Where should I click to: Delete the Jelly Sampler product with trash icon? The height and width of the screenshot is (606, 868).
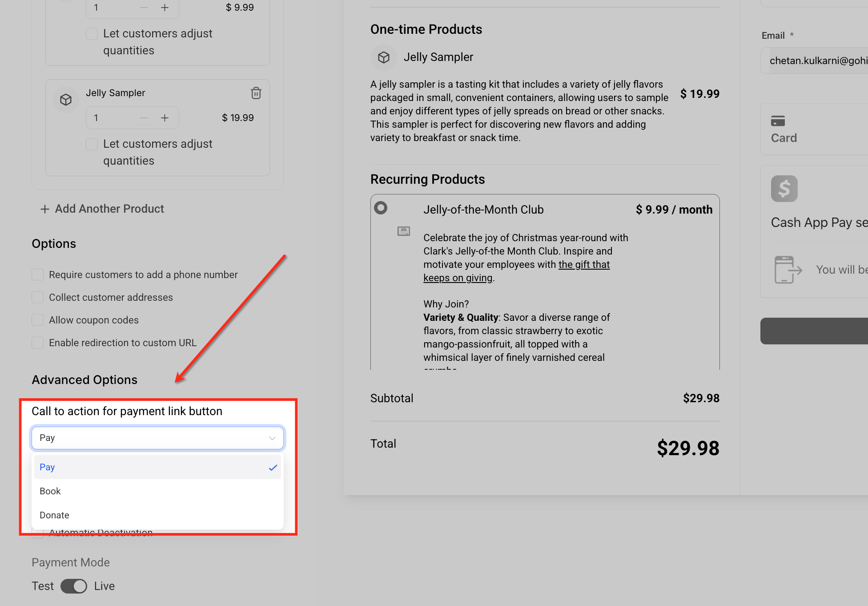(x=256, y=93)
